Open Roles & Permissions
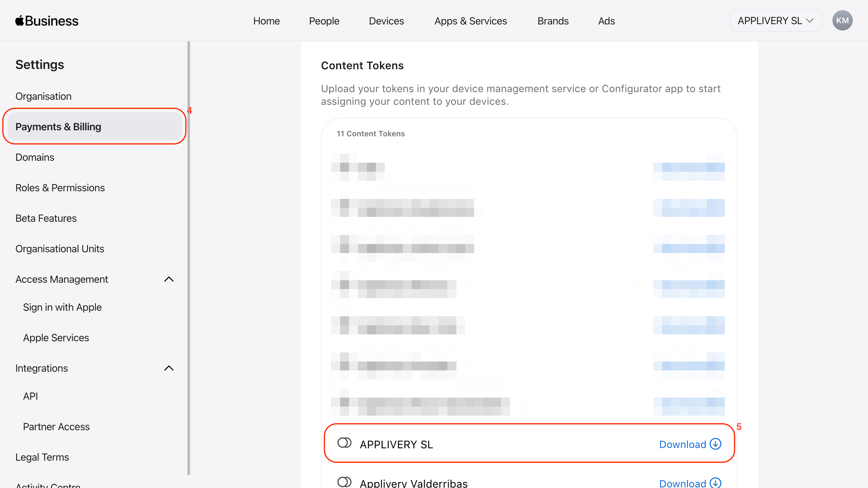This screenshot has height=488, width=868. pos(60,188)
